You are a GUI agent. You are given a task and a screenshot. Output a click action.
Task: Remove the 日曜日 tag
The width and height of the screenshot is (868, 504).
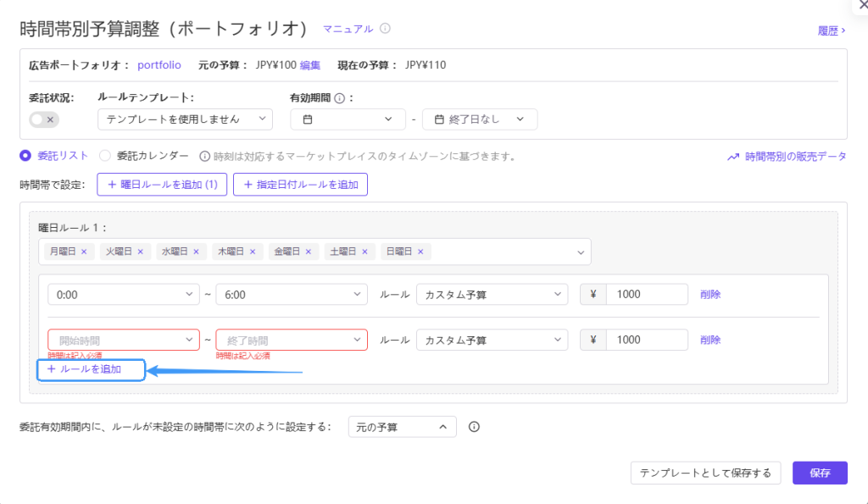(420, 252)
